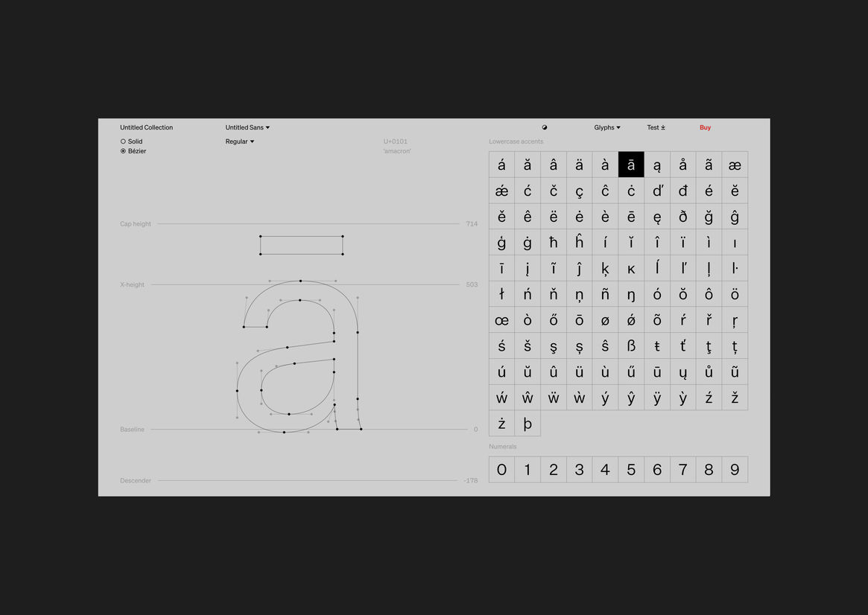Image resolution: width=868 pixels, height=615 pixels.
Task: Click the highlighted ā amacron cell
Action: point(631,165)
